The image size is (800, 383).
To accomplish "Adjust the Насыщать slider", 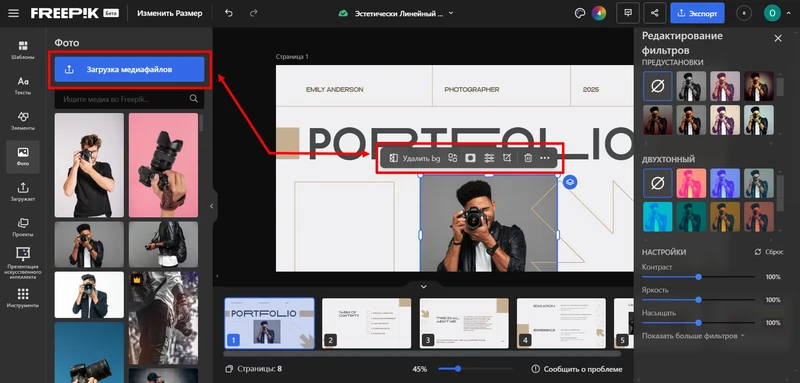I will [x=698, y=323].
